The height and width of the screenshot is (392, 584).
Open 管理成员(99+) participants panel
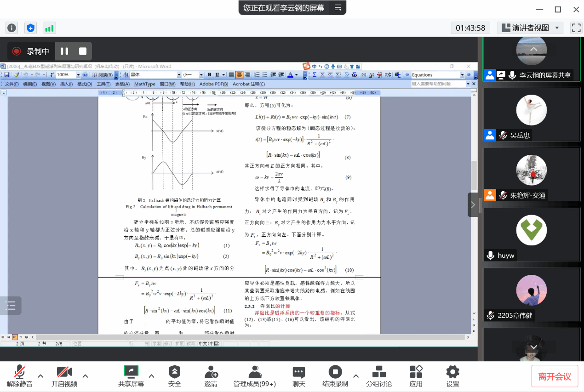coord(255,376)
